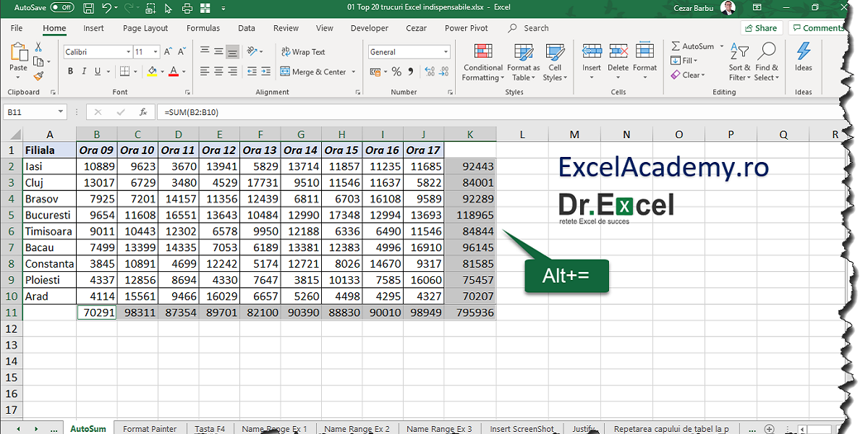
Task: Align text left in cells
Action: pos(205,72)
